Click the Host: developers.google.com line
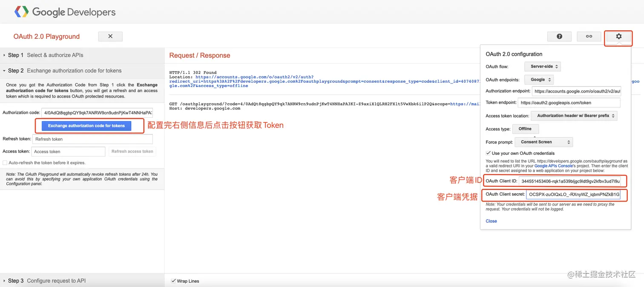 tap(205, 108)
